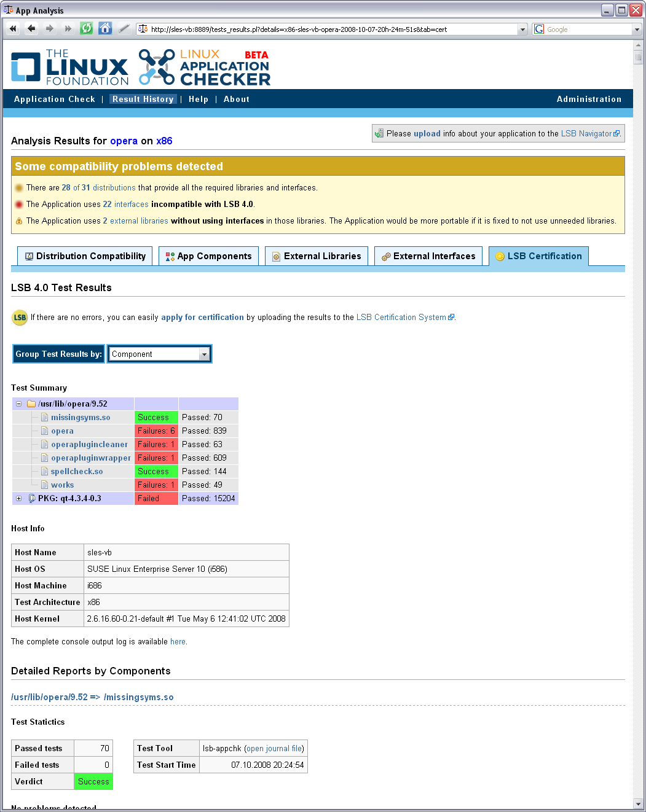Follow the 'x86' link in Analysis Results heading
This screenshot has height=812, width=646.
[x=164, y=141]
